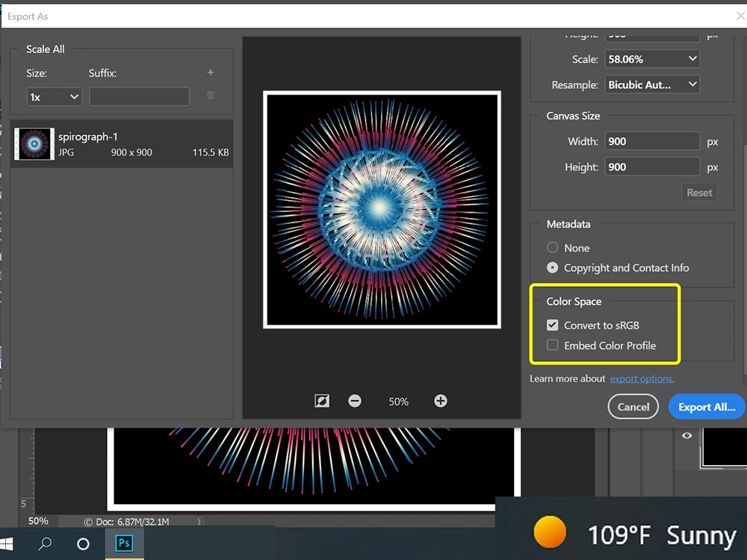Screen dimensions: 747x560
Task: Open the Scale percentage dropdown
Action: [652, 59]
